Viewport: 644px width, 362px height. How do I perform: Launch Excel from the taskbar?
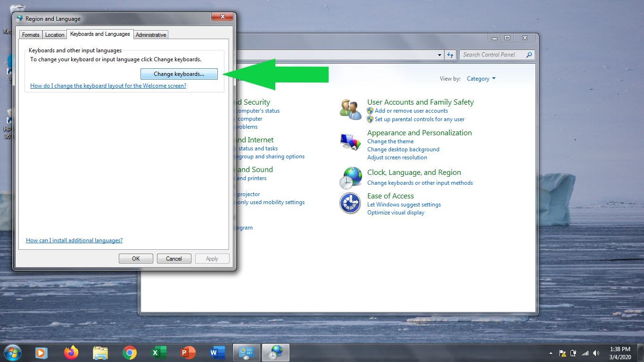click(x=158, y=352)
